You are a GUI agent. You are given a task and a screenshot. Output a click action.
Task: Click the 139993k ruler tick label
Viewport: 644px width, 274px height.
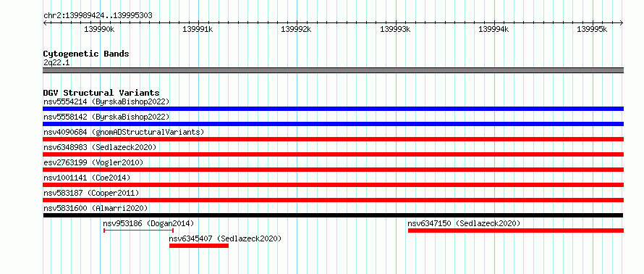[x=395, y=29]
